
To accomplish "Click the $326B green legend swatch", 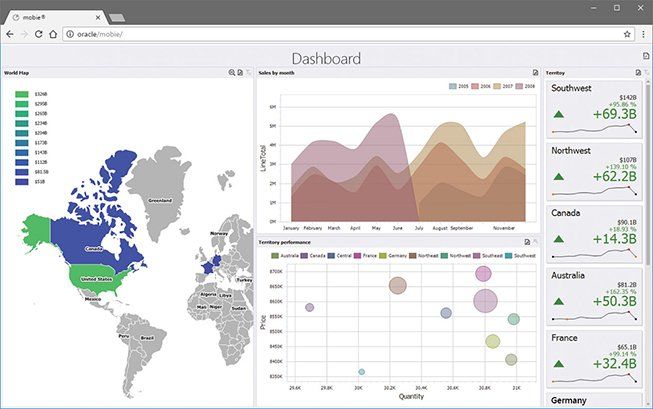I will coord(23,94).
